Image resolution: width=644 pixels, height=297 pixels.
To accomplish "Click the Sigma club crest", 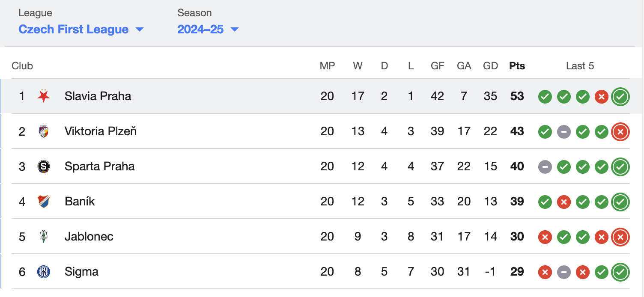I will click(x=43, y=271).
